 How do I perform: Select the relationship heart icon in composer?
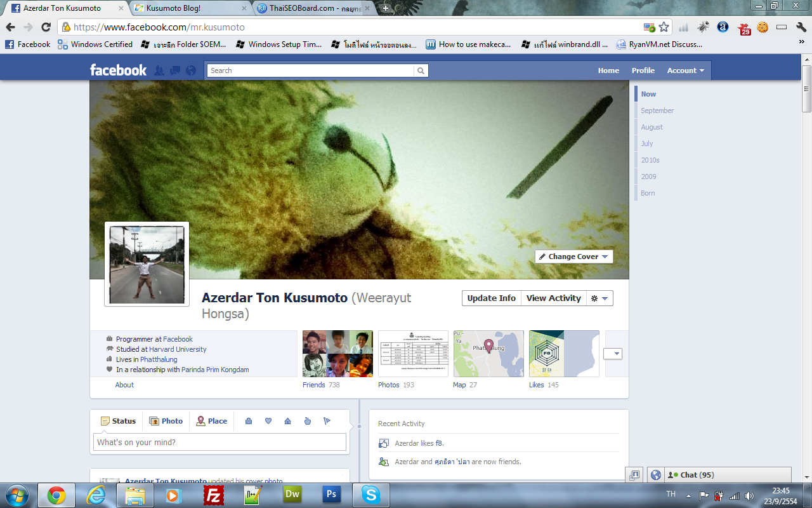click(268, 421)
